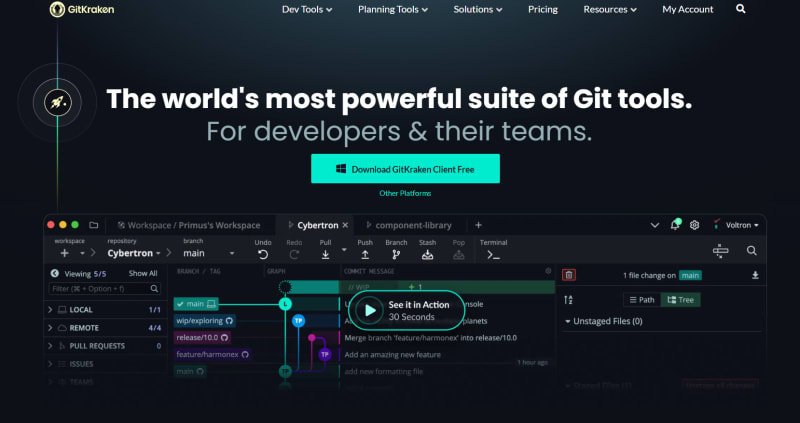Viewport: 800px width, 423px height.
Task: Select Merge branch 'feature/harmonex' commit message
Action: [431, 338]
